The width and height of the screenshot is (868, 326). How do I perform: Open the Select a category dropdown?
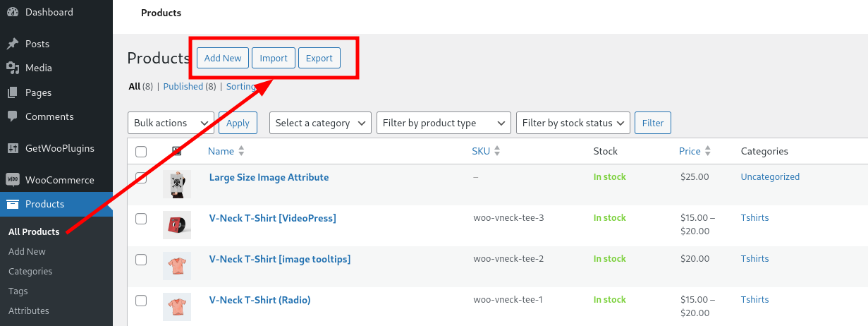click(320, 123)
